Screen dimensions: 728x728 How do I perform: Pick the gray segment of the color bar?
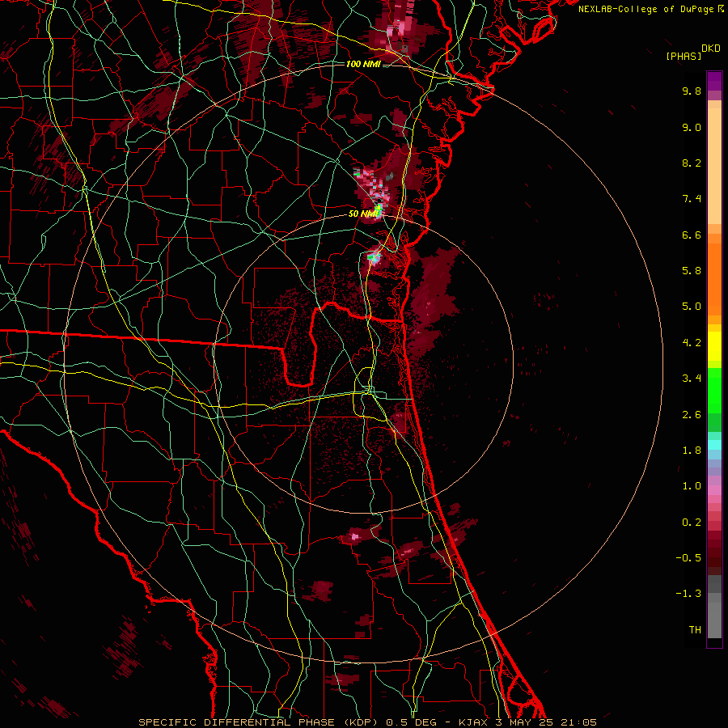(714, 608)
